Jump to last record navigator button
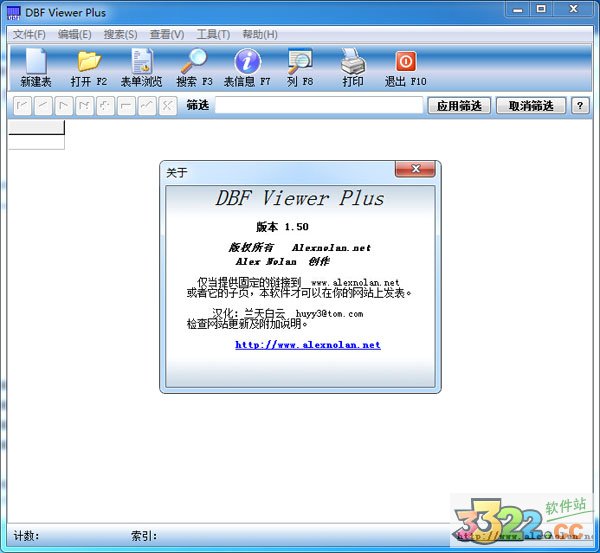The width and height of the screenshot is (600, 553). pos(84,106)
